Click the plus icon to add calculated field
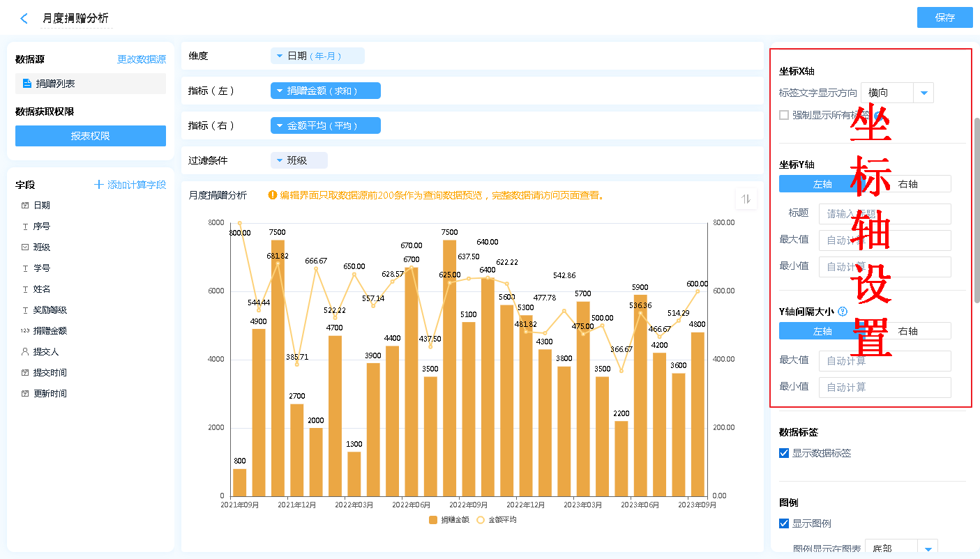The image size is (980, 559). 99,185
